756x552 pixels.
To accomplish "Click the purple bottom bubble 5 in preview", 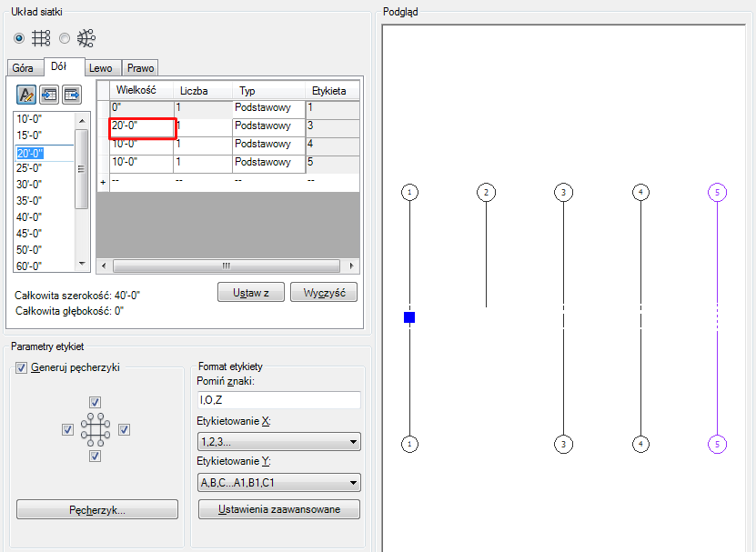I will [717, 444].
